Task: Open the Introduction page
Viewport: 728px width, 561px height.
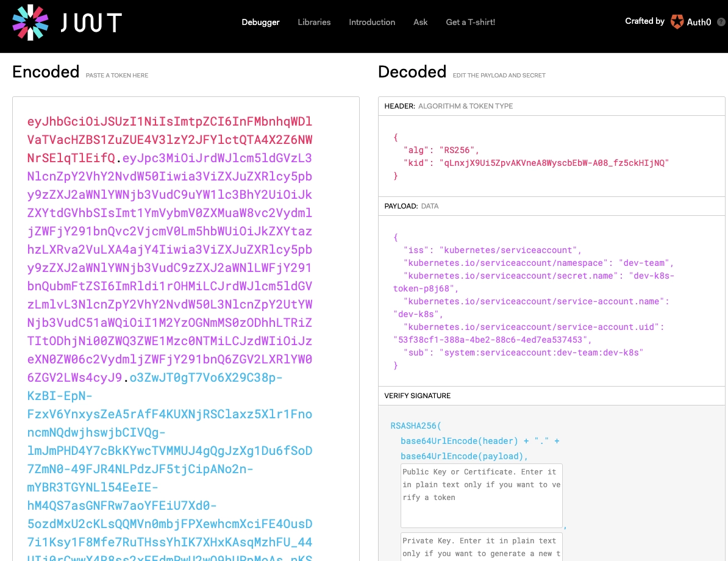Action: [372, 22]
